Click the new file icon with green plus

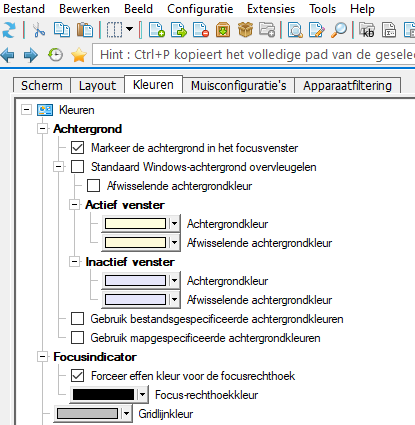(x=157, y=30)
